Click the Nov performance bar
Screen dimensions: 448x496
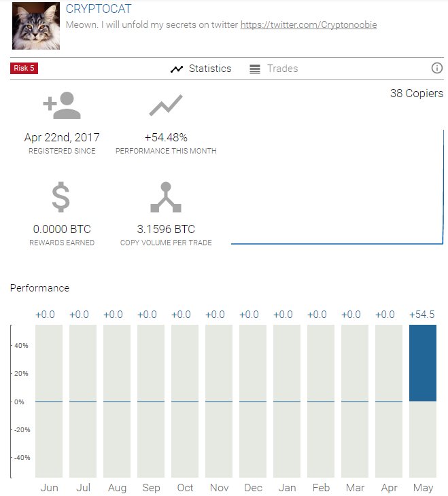[219, 401]
